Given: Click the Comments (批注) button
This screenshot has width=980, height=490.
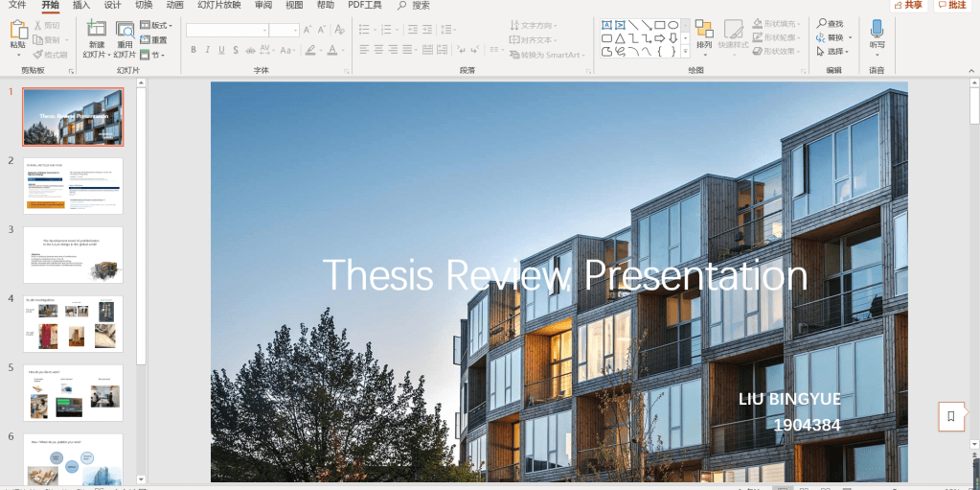Looking at the screenshot, I should (x=952, y=5).
